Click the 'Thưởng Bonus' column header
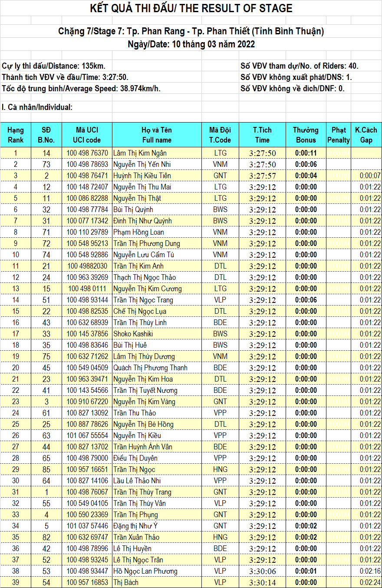Screen dimensions: 382x588 tap(306, 135)
